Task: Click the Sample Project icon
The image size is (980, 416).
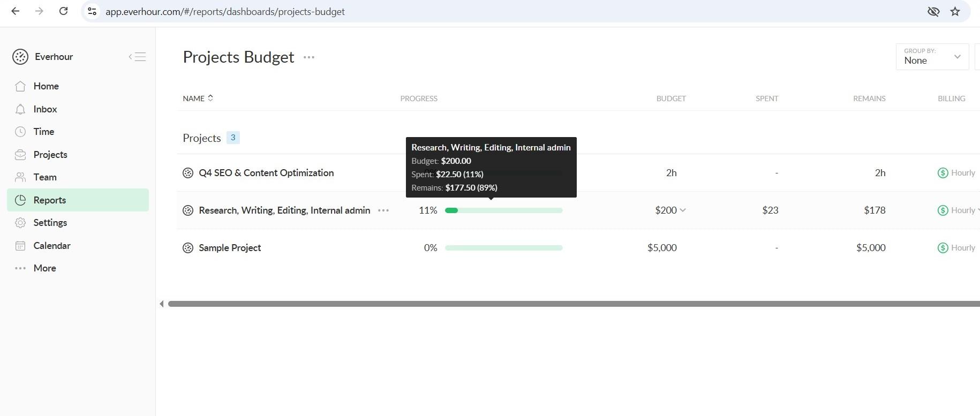Action: 188,248
